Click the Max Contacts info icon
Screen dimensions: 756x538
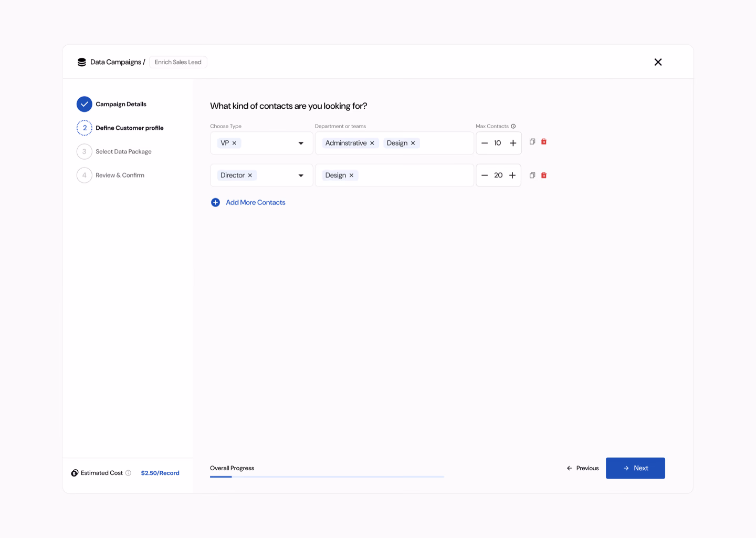513,126
